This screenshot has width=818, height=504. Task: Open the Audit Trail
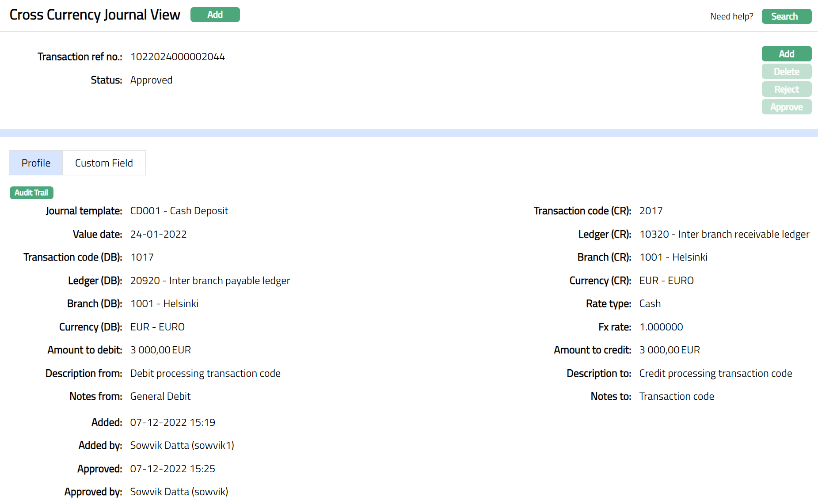[x=31, y=193]
